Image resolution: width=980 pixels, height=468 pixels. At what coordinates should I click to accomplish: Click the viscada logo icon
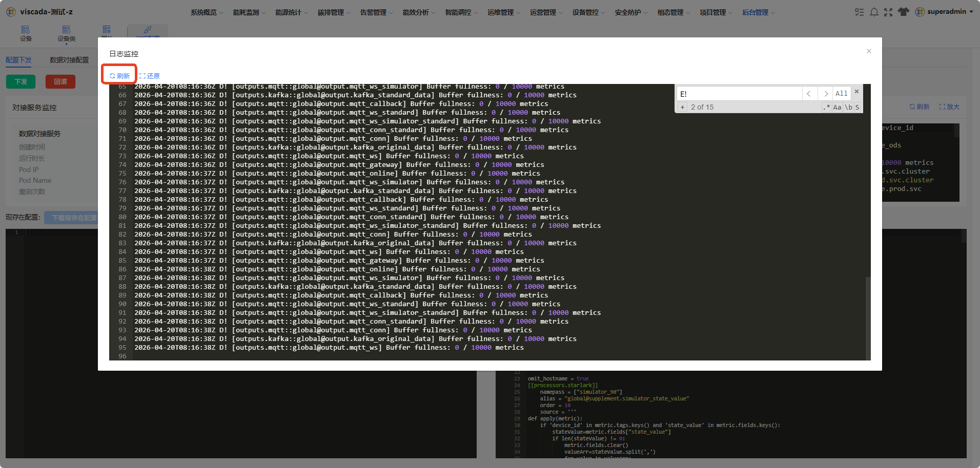[11, 12]
